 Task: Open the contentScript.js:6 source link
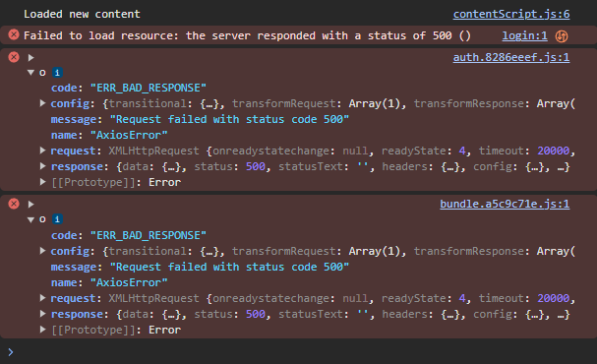tap(511, 14)
